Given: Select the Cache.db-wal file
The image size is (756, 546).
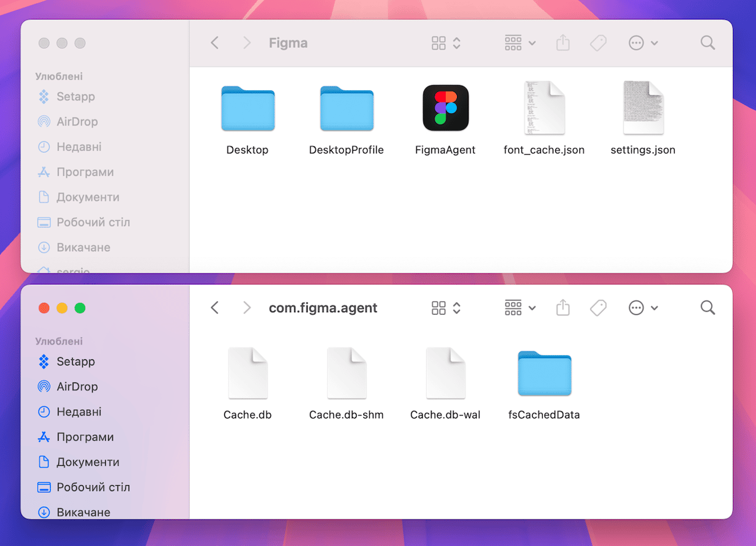Looking at the screenshot, I should pyautogui.click(x=445, y=373).
